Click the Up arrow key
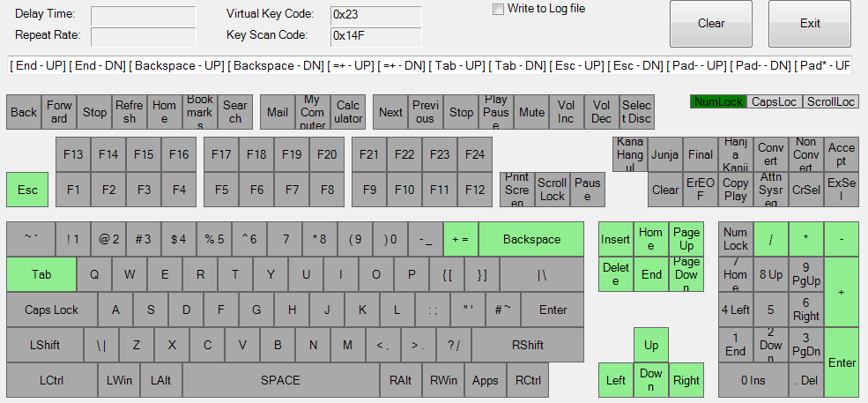The image size is (868, 403). point(651,345)
